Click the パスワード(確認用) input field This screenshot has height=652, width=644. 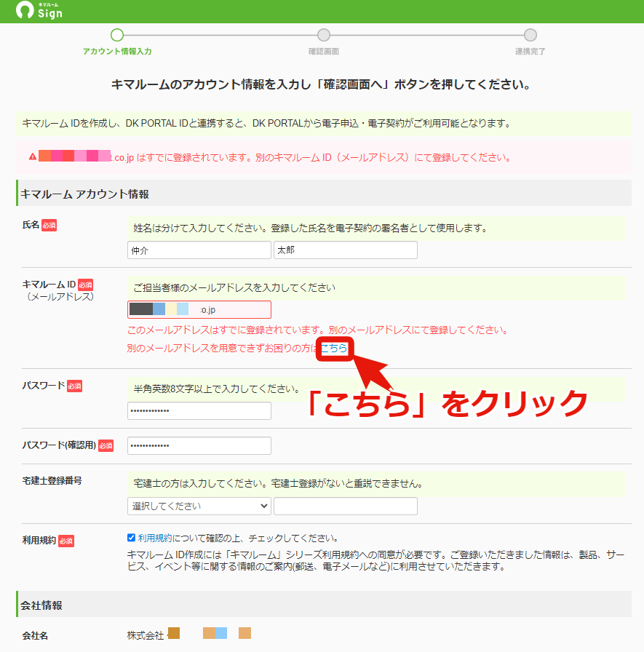(x=199, y=446)
